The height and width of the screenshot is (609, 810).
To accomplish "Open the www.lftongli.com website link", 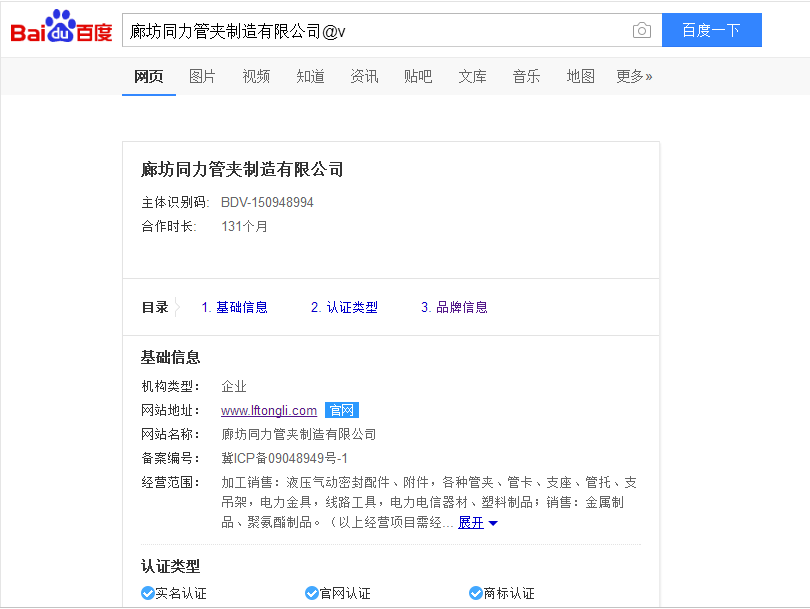I will 268,410.
